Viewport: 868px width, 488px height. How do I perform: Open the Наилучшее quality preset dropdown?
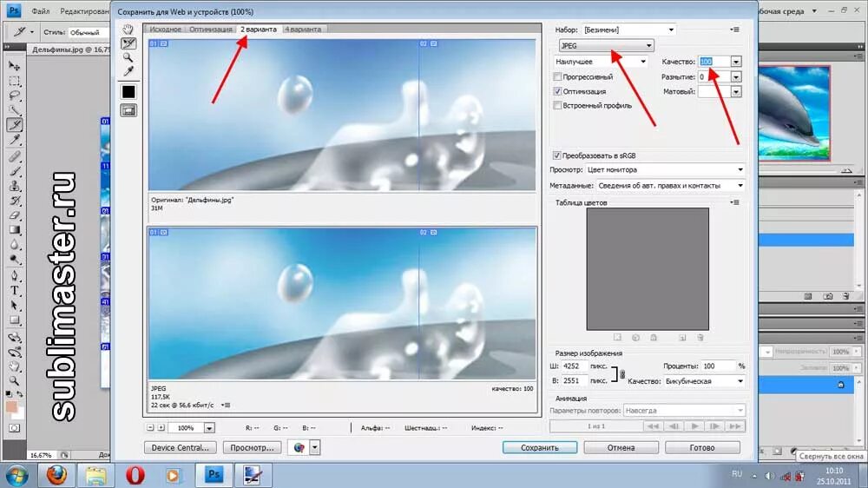coord(601,62)
